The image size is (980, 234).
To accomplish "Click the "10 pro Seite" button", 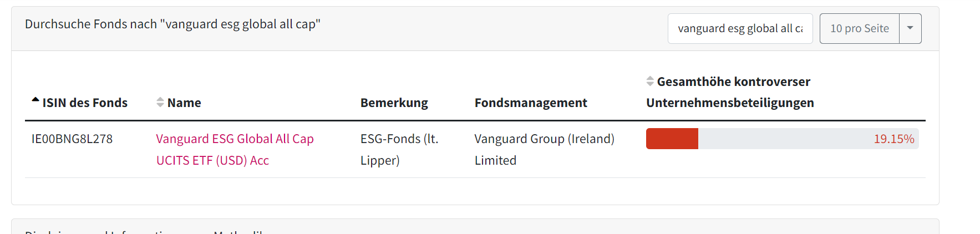I will pos(859,28).
